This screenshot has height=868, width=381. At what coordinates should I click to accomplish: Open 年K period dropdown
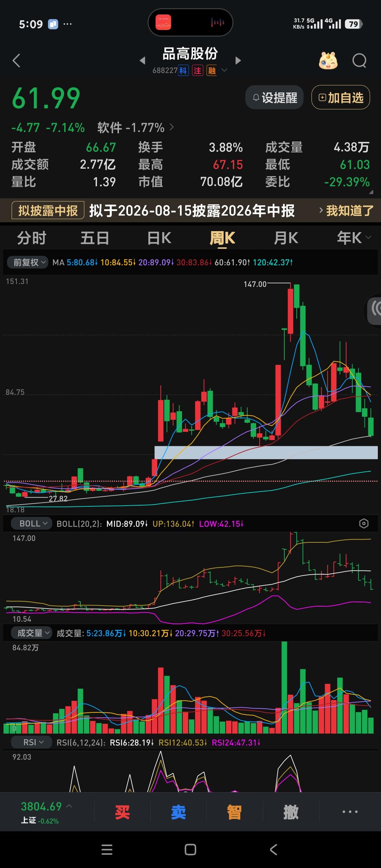click(x=354, y=238)
